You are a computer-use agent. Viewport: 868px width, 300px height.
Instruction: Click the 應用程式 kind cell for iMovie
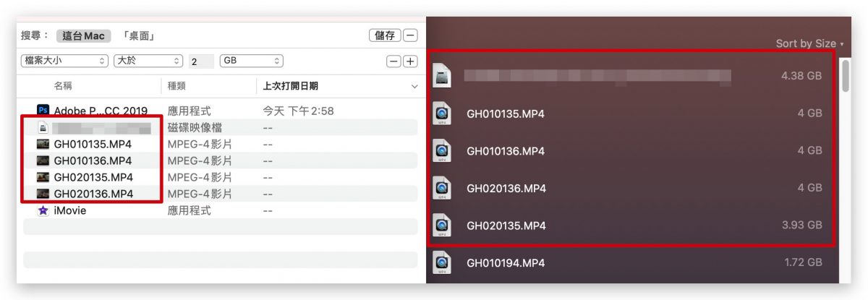[x=190, y=210]
